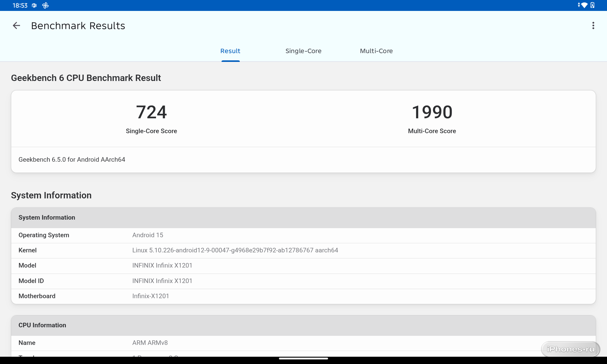Tap the back arrow icon
The height and width of the screenshot is (364, 607).
click(x=16, y=26)
